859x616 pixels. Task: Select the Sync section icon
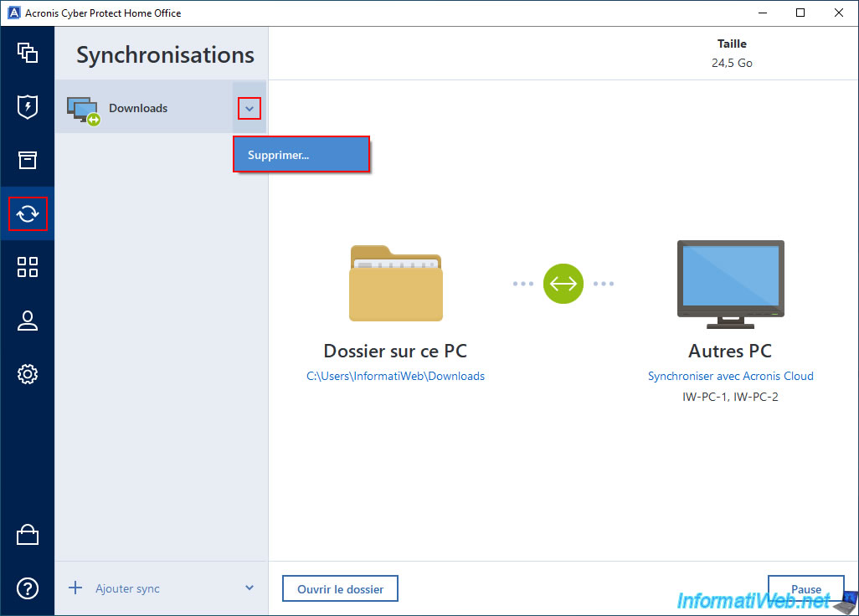[28, 214]
